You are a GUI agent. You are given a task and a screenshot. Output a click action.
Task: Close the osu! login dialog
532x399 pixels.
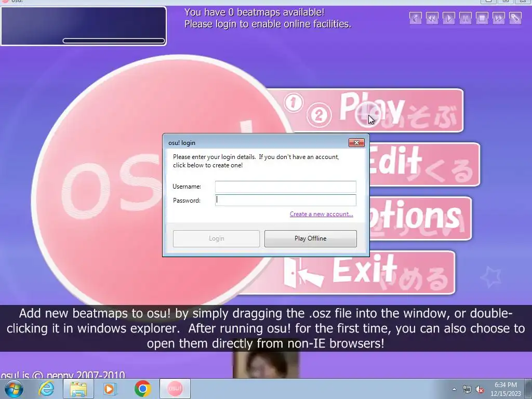point(356,142)
